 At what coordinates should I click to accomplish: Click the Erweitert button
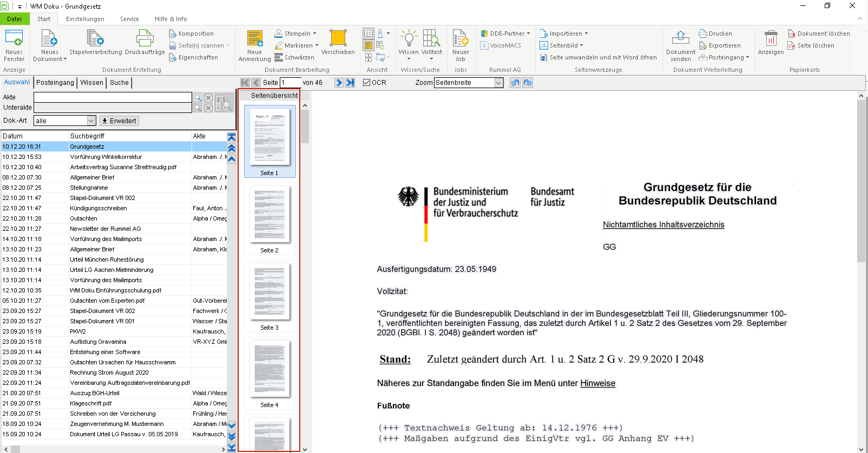pos(119,121)
